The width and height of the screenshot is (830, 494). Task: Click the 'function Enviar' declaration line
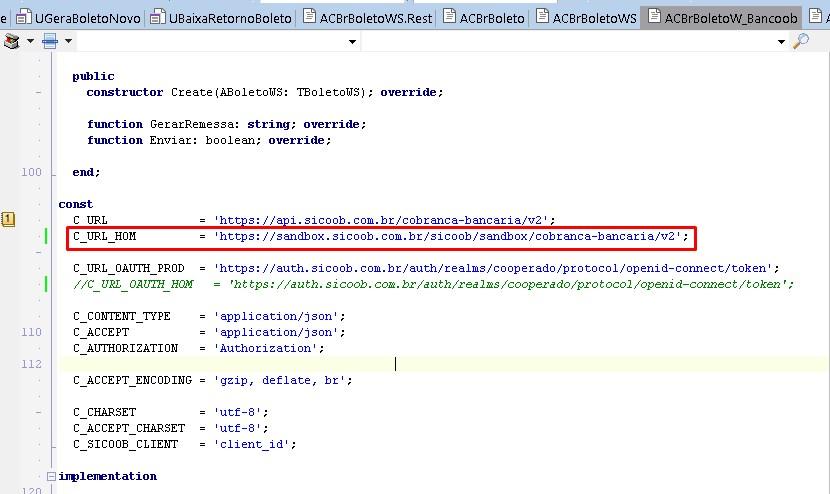click(209, 140)
